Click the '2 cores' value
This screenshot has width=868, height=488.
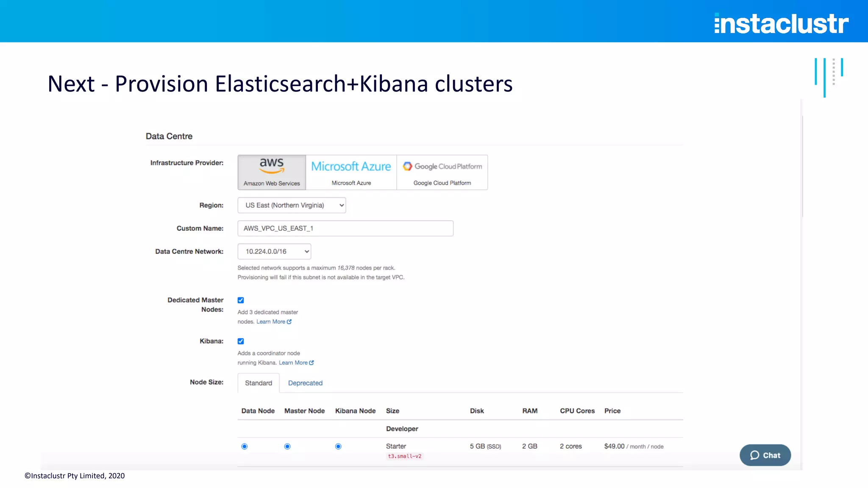click(x=571, y=446)
